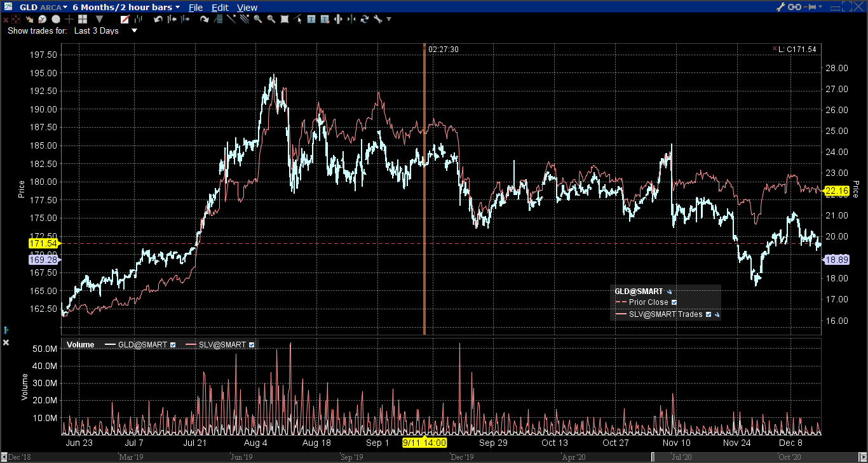Select the single trendline drawing tool
Image resolution: width=868 pixels, height=463 pixels.
point(231,19)
